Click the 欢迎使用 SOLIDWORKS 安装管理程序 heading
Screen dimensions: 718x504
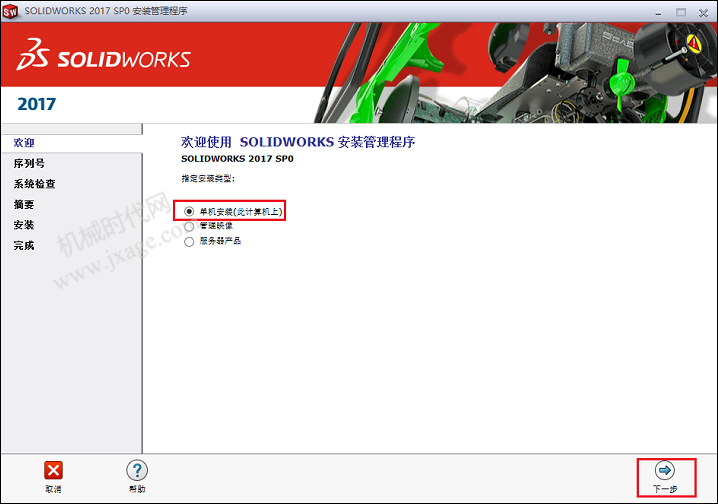(x=298, y=142)
